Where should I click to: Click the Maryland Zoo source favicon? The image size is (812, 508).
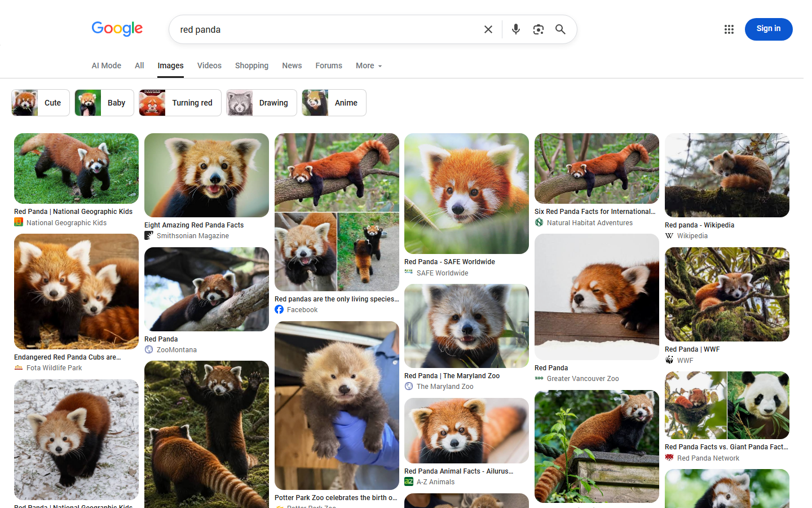coord(409,386)
